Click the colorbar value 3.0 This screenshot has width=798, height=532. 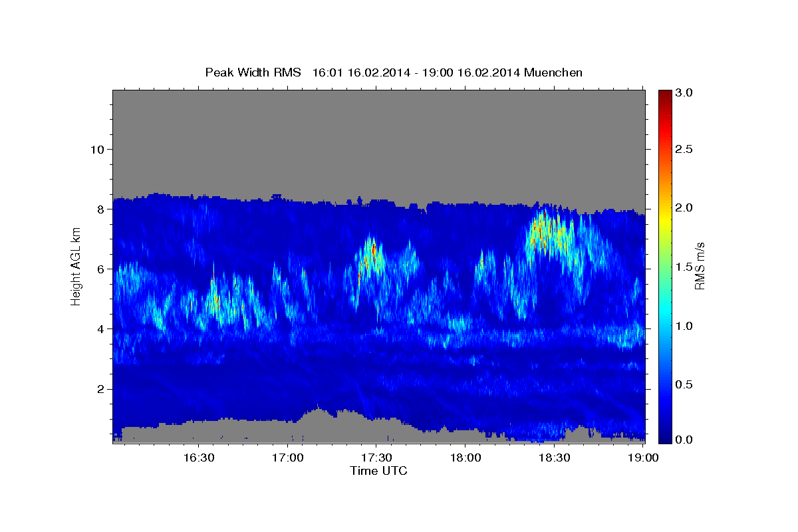pos(684,92)
